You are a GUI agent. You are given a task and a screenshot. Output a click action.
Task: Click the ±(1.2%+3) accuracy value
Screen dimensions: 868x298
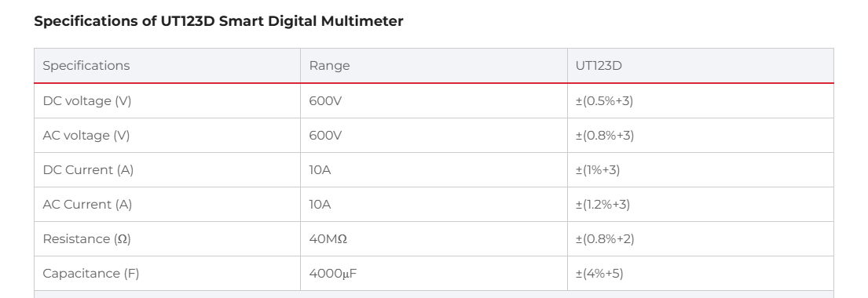[602, 205]
